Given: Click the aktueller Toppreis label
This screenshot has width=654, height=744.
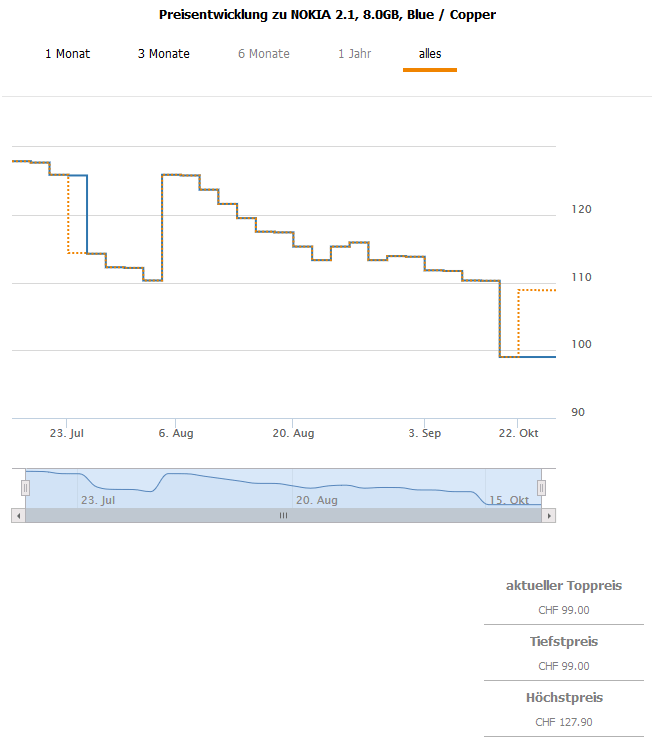Looking at the screenshot, I should pos(564,586).
